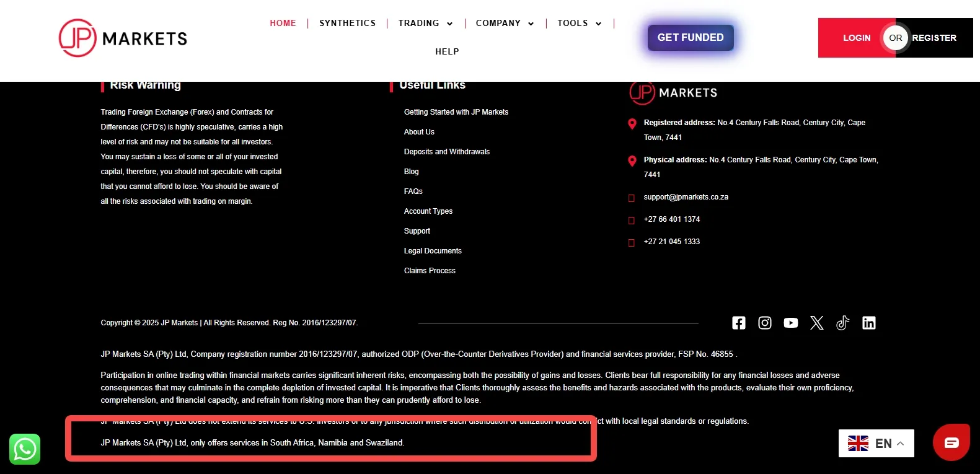Image resolution: width=980 pixels, height=474 pixels.
Task: Open the EN language selector
Action: (x=876, y=444)
